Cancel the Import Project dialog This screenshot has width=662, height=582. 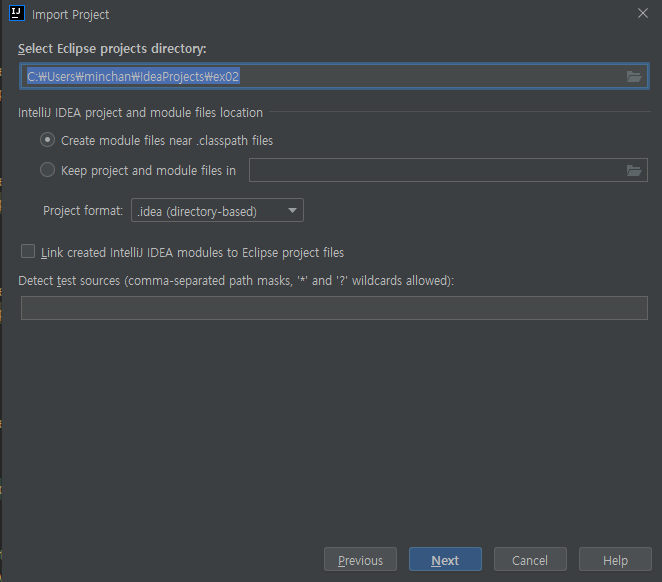point(530,559)
